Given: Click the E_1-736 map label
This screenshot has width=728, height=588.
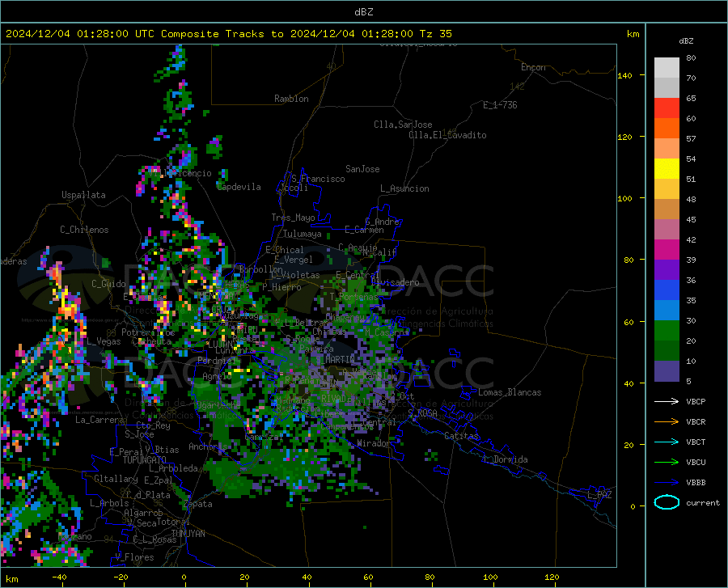Looking at the screenshot, I should click(x=500, y=105).
